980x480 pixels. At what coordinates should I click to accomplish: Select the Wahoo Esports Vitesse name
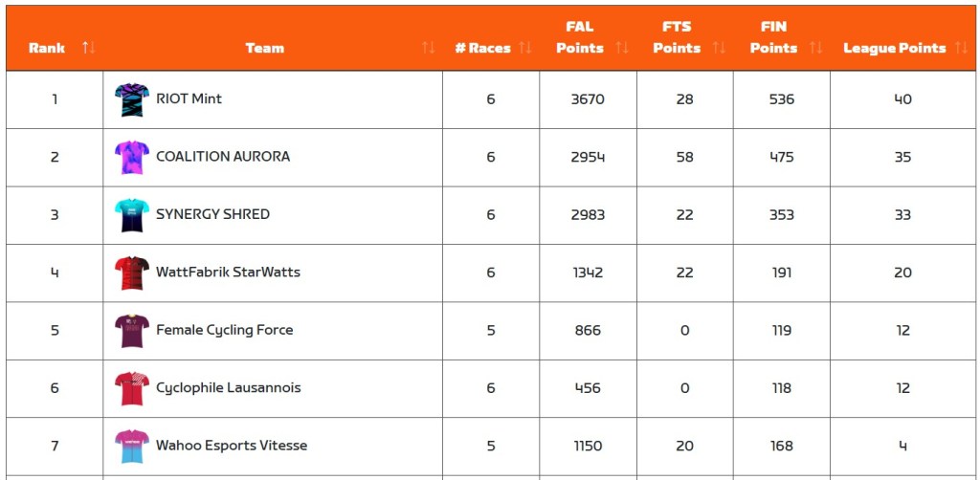232,446
